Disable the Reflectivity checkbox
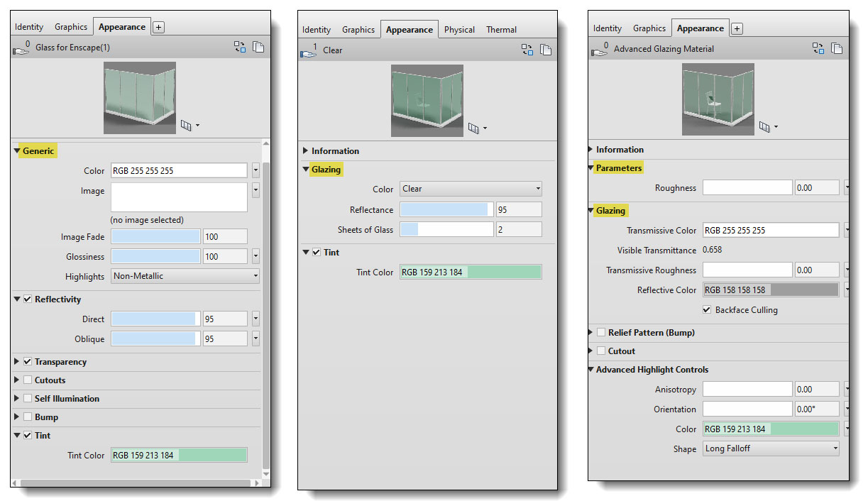This screenshot has height=501, width=868. coord(28,299)
